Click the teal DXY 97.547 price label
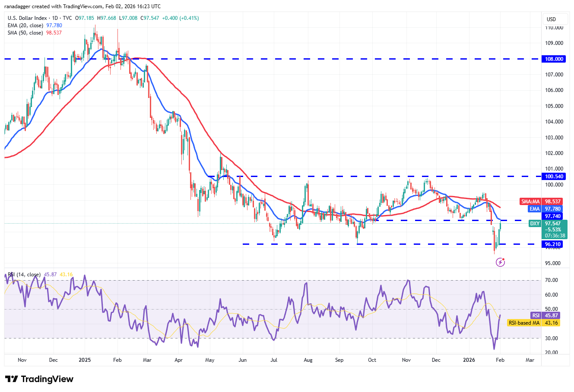 point(535,224)
